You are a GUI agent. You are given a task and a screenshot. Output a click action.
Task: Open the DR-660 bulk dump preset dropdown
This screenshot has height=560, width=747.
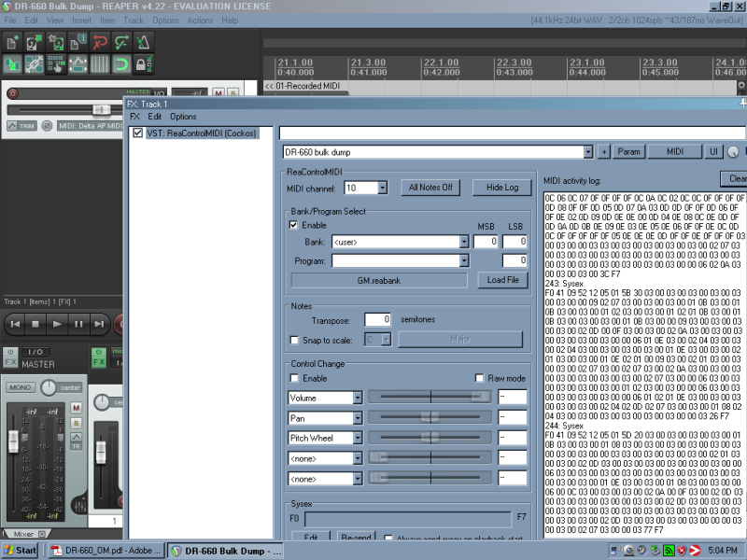(x=588, y=152)
